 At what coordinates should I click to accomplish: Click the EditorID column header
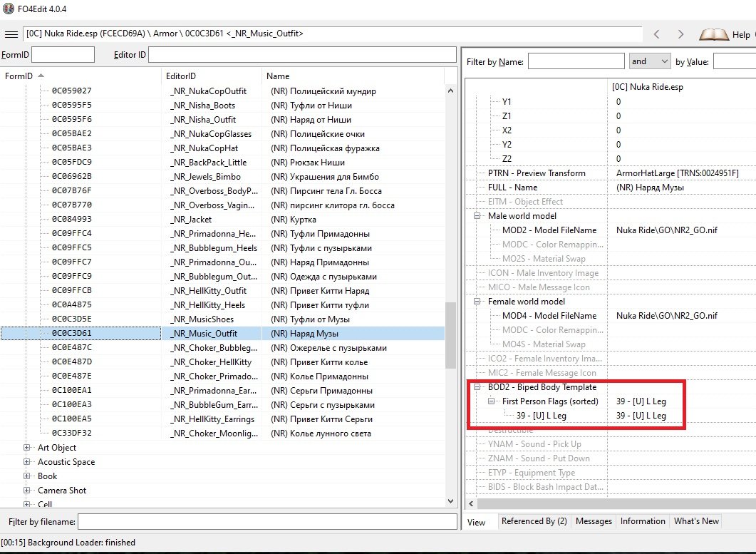tap(181, 76)
